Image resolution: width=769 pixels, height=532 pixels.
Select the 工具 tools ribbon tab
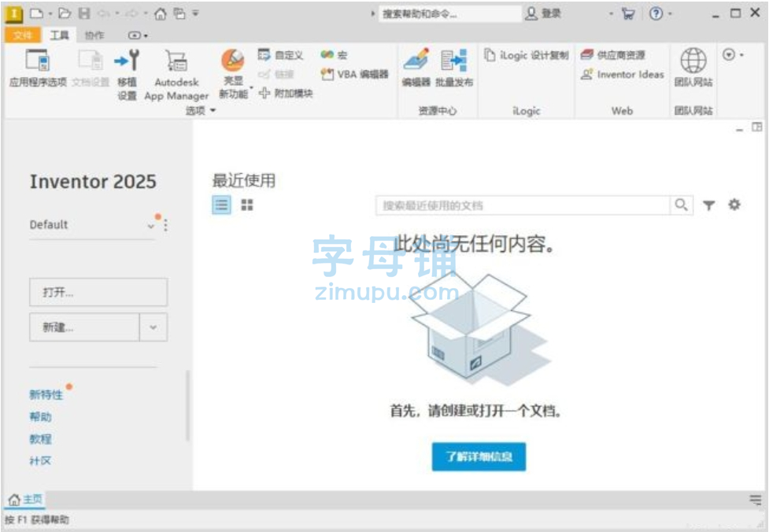pyautogui.click(x=59, y=35)
